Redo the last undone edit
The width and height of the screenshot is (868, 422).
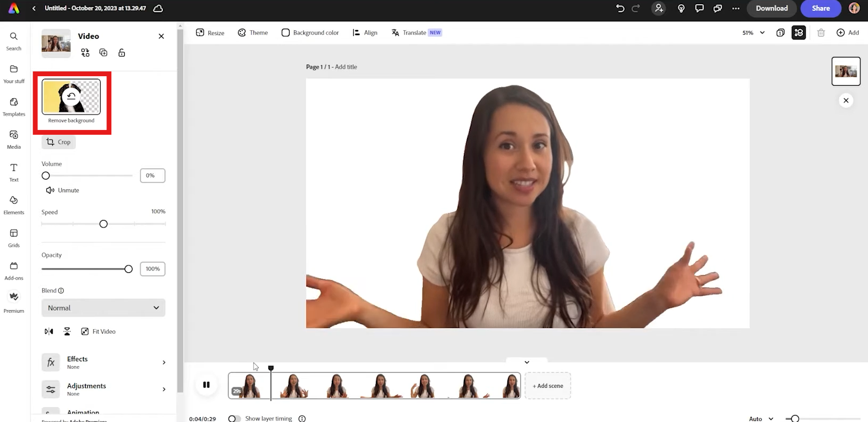[x=636, y=9]
